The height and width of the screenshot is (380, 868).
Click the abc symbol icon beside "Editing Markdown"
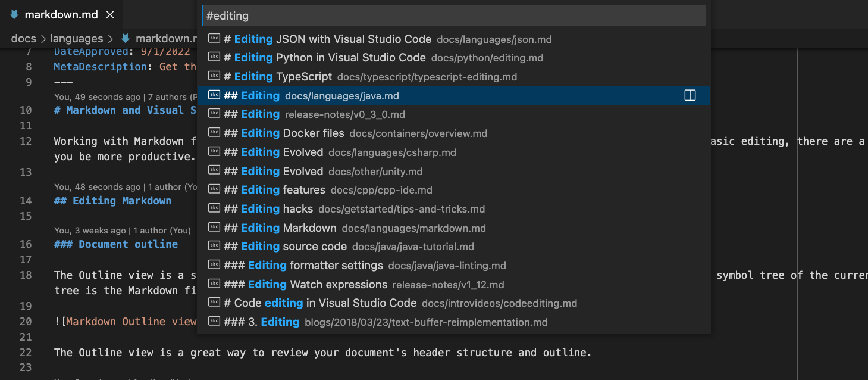coord(214,228)
